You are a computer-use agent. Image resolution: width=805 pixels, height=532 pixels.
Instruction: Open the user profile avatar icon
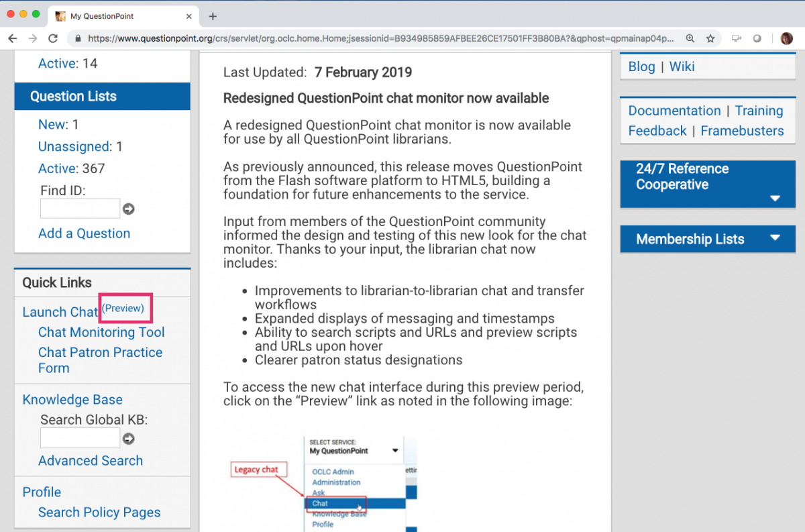pos(787,39)
